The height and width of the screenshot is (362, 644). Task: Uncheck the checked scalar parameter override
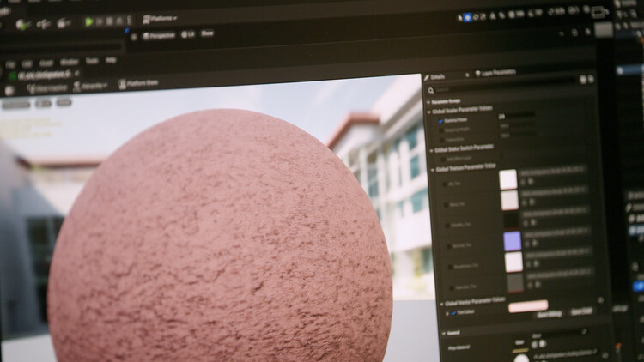click(440, 121)
